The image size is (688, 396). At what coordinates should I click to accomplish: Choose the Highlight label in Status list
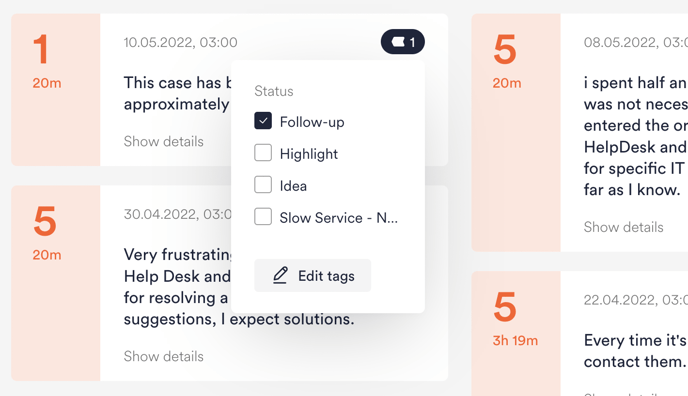click(x=309, y=154)
